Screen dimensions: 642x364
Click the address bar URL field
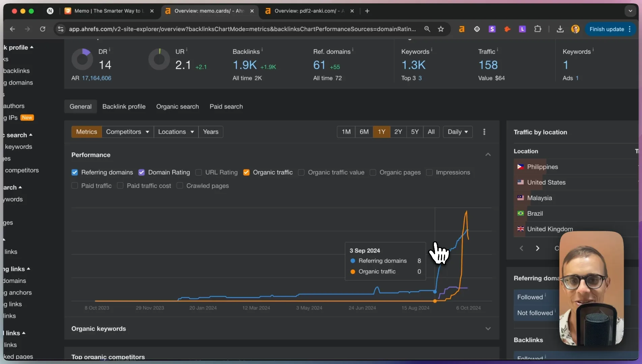click(x=242, y=29)
